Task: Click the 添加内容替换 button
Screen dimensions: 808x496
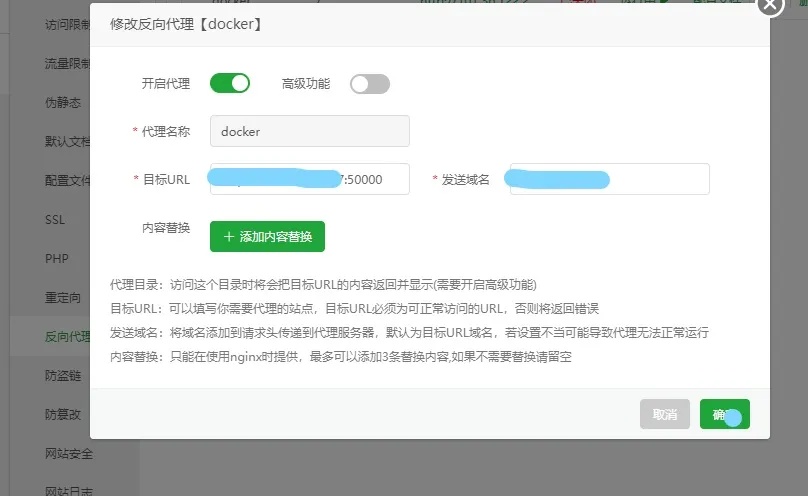Action: 267,236
